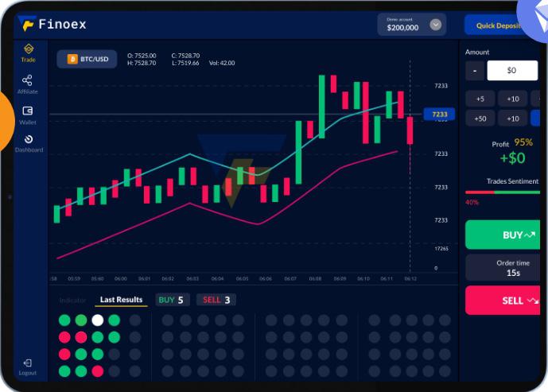Click the L: 7519.66 low value
This screenshot has height=392, width=548.
pyautogui.click(x=185, y=64)
